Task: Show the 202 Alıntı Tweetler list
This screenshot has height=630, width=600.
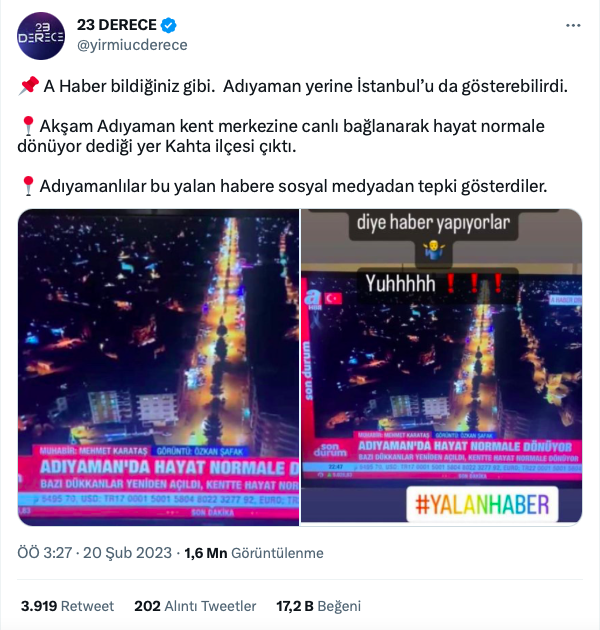Action: point(195,606)
